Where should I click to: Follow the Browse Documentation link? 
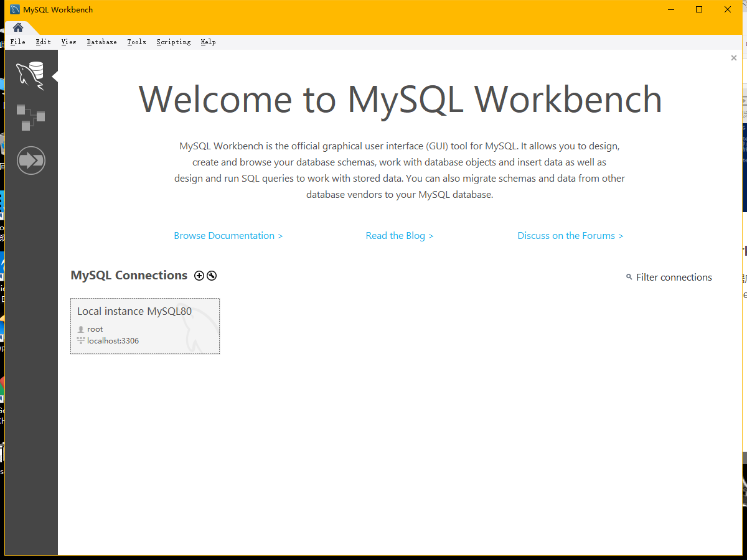pos(228,236)
